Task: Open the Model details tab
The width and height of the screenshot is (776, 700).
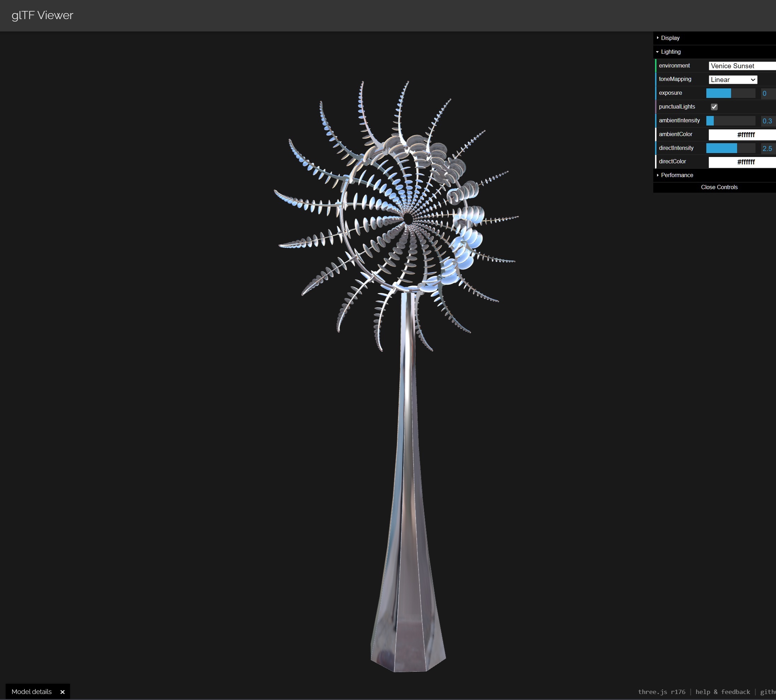Action: (31, 692)
